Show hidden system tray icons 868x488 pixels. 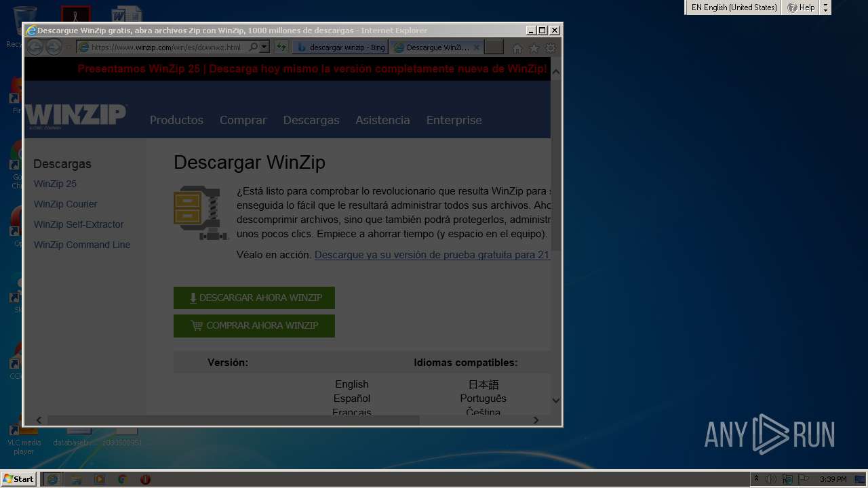(x=757, y=479)
